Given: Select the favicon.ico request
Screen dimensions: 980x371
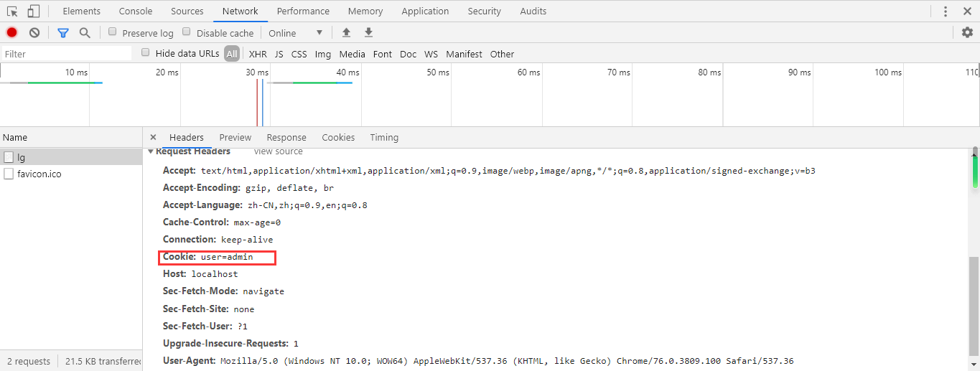Looking at the screenshot, I should click(39, 174).
